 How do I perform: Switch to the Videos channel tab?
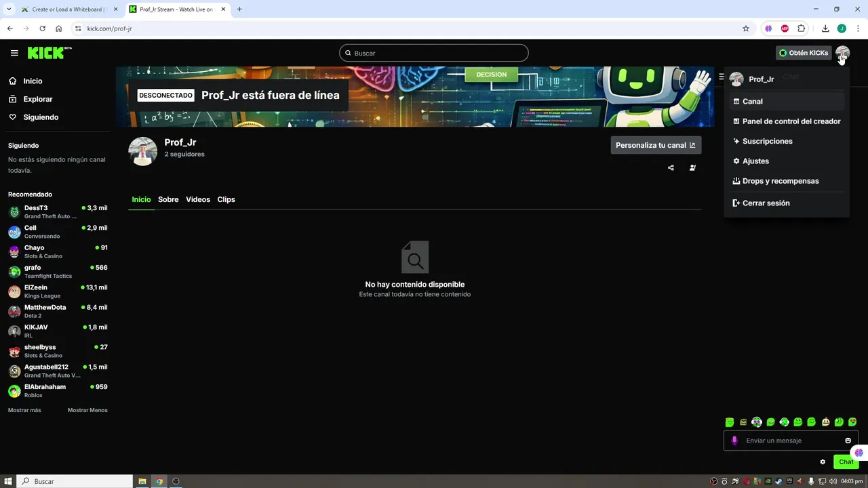(198, 199)
